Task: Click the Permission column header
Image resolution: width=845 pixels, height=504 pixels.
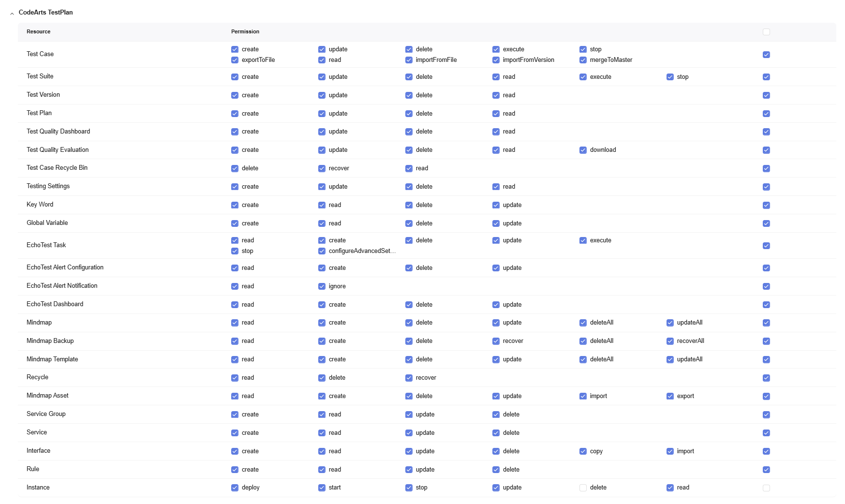Action: [245, 32]
